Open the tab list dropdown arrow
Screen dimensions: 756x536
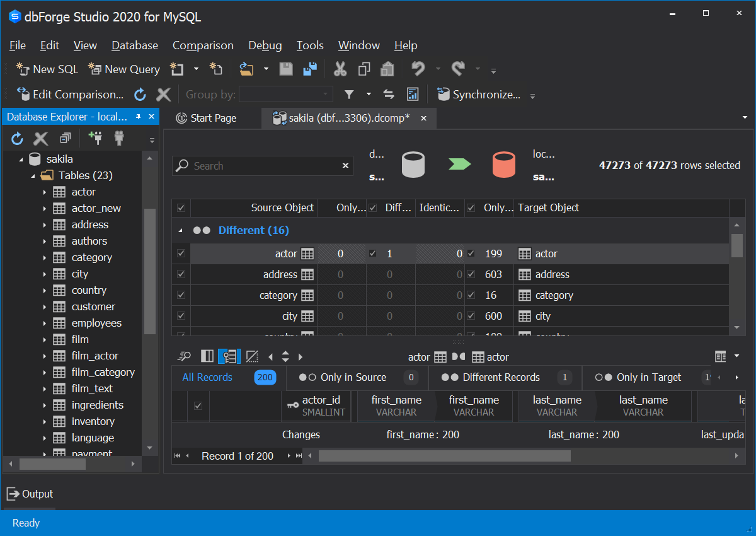click(x=745, y=117)
